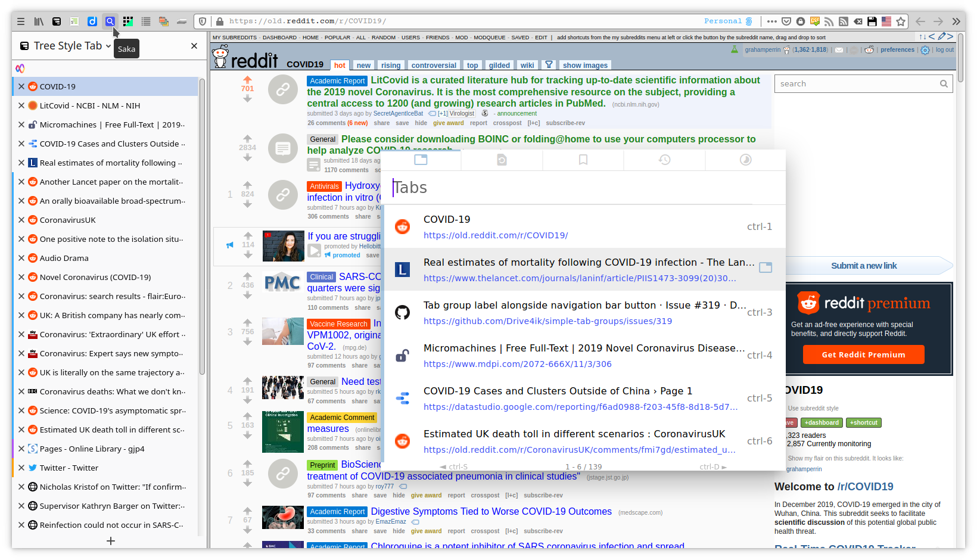
Task: Open the Firefox hamburger menu
Action: (x=21, y=21)
